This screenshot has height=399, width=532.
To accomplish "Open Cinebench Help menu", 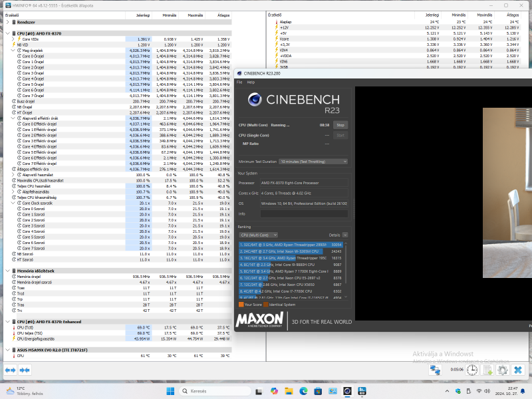I will tap(251, 82).
